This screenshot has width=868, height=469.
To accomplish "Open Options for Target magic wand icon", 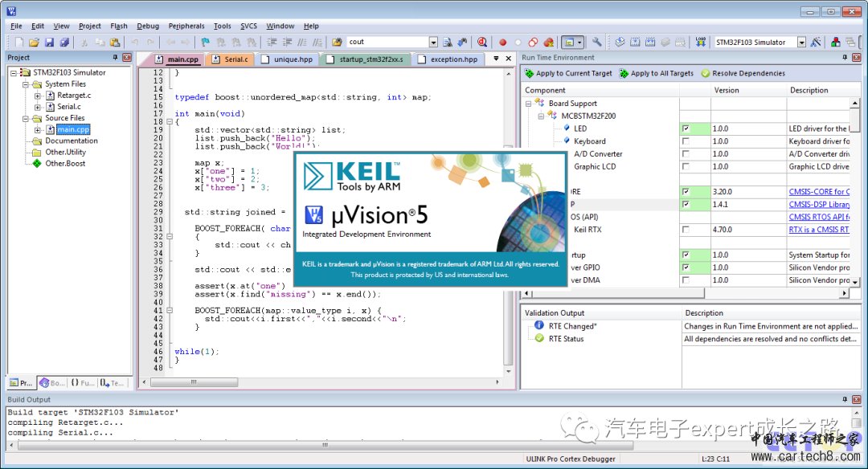I will pos(816,42).
